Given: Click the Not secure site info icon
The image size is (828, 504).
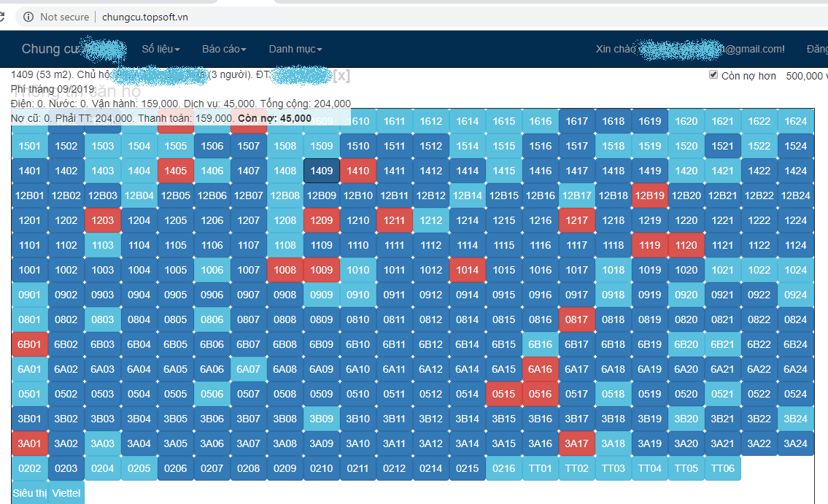Looking at the screenshot, I should [x=28, y=17].
